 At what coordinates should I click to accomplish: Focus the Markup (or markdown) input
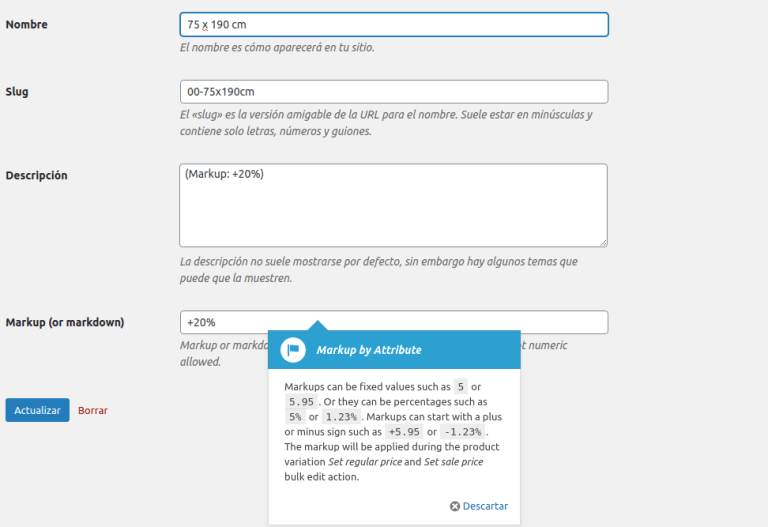394,322
